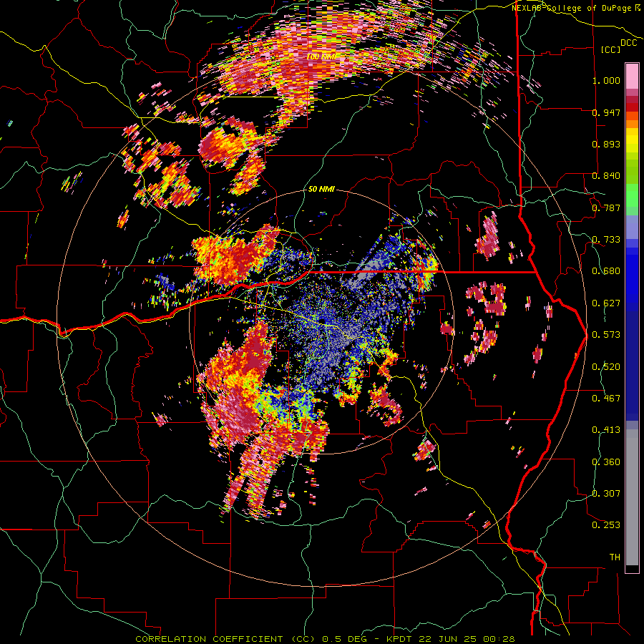Click the 0.573 scale value

click(606, 335)
